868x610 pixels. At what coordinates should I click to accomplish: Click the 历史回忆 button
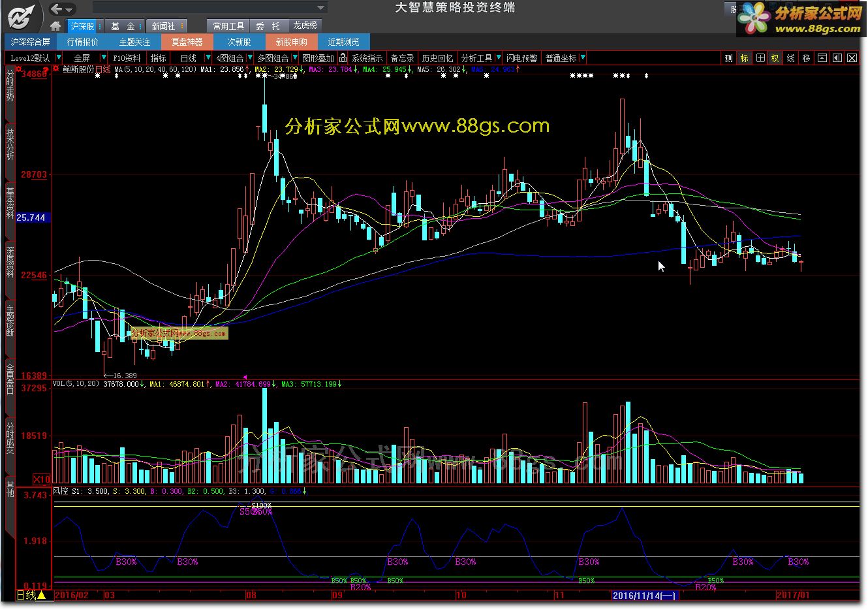pos(437,58)
